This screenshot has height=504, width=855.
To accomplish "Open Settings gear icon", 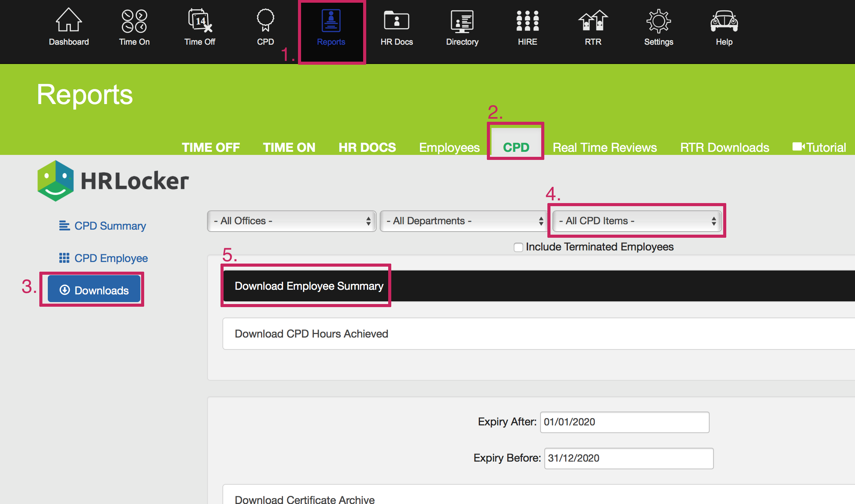I will (658, 21).
